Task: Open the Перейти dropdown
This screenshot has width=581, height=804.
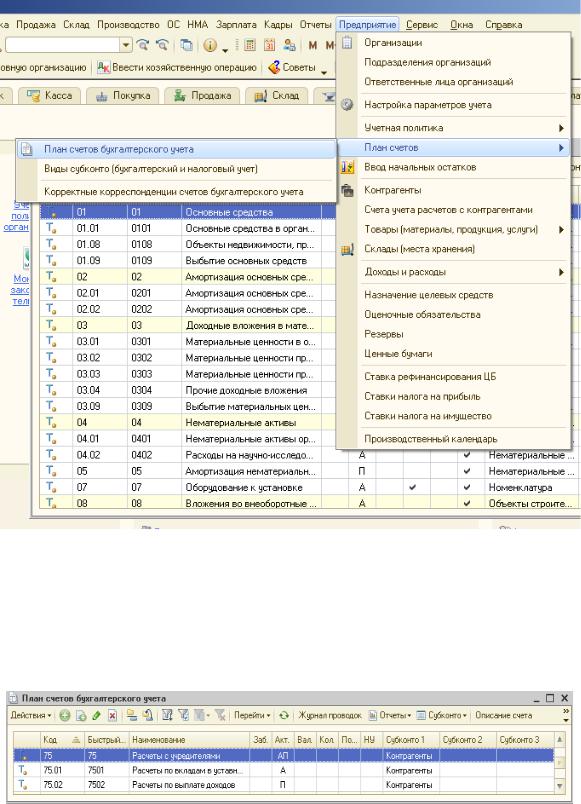Action: (x=252, y=715)
